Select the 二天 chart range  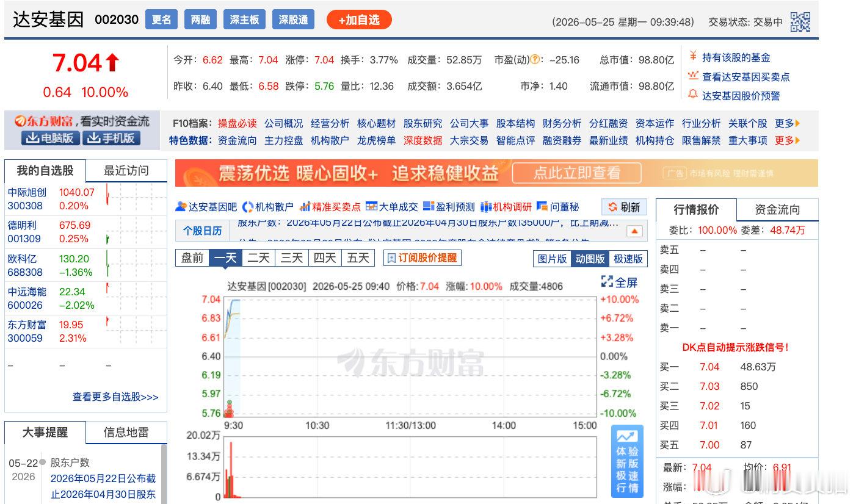(258, 258)
